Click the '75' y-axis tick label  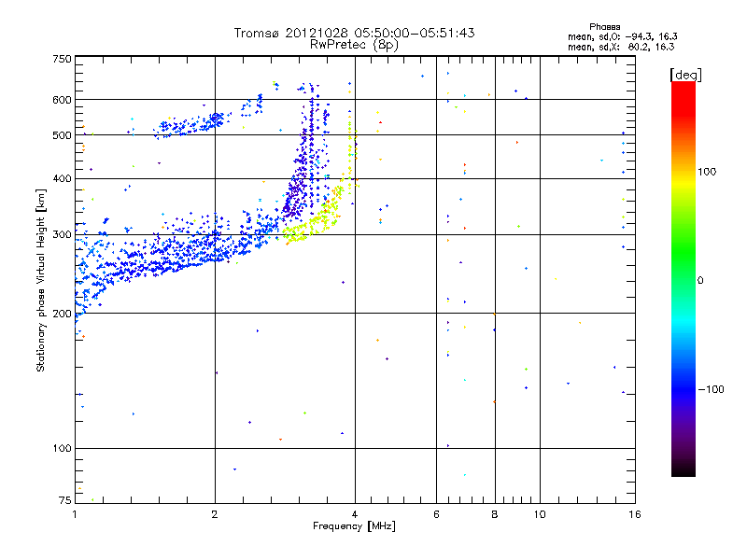coord(65,500)
